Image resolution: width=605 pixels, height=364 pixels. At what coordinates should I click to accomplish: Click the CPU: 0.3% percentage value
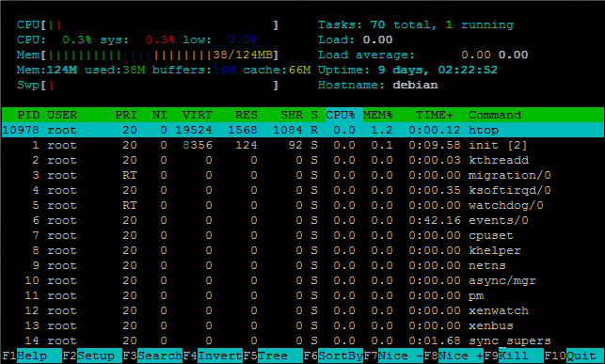(x=77, y=40)
